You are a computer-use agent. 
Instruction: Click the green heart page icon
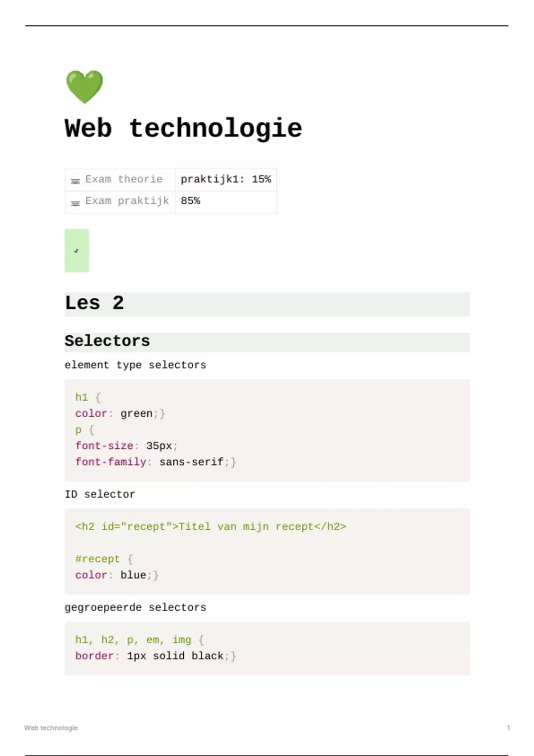(85, 87)
